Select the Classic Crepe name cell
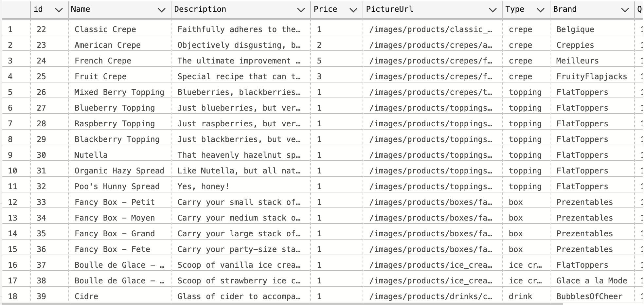Screen dimensions: 644x305 [120, 29]
